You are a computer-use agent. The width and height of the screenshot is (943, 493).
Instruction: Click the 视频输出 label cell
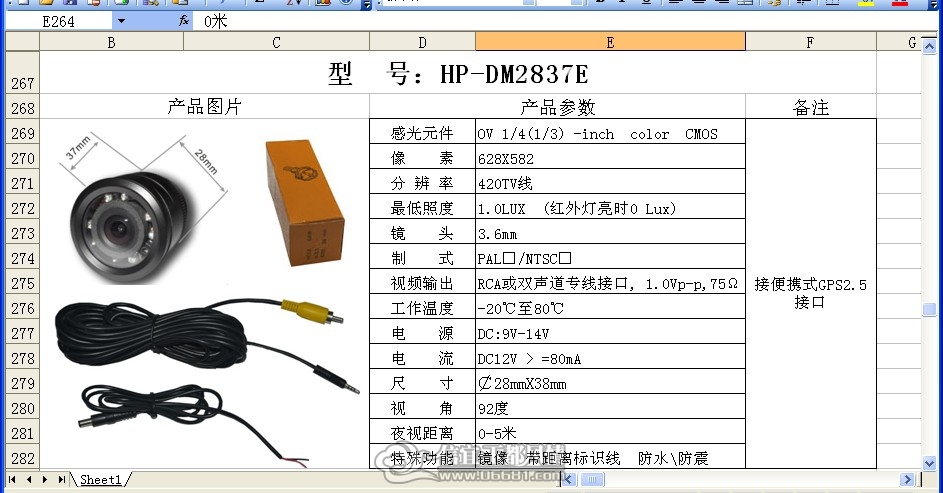(422, 282)
